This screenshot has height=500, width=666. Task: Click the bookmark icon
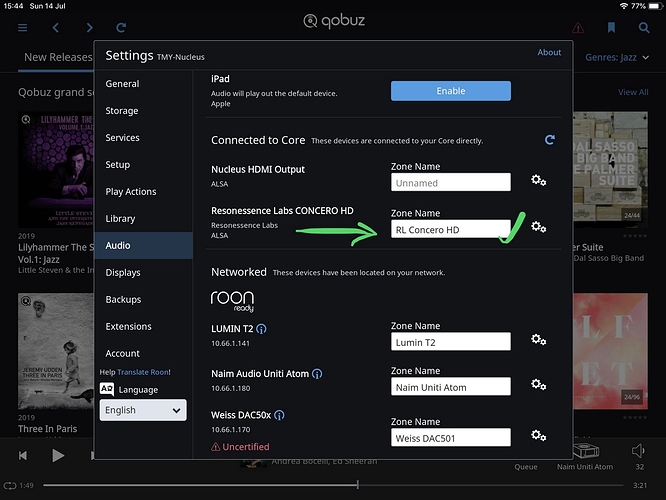coord(611,28)
